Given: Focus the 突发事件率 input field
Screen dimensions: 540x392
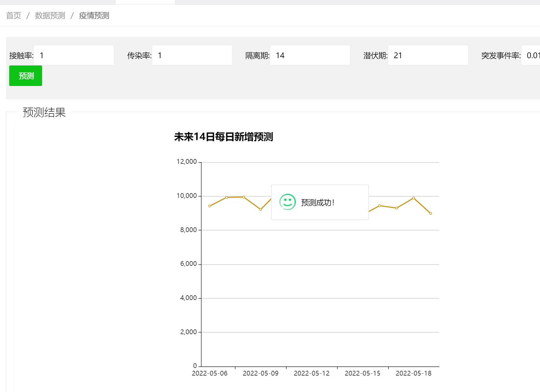Looking at the screenshot, I should tap(531, 55).
